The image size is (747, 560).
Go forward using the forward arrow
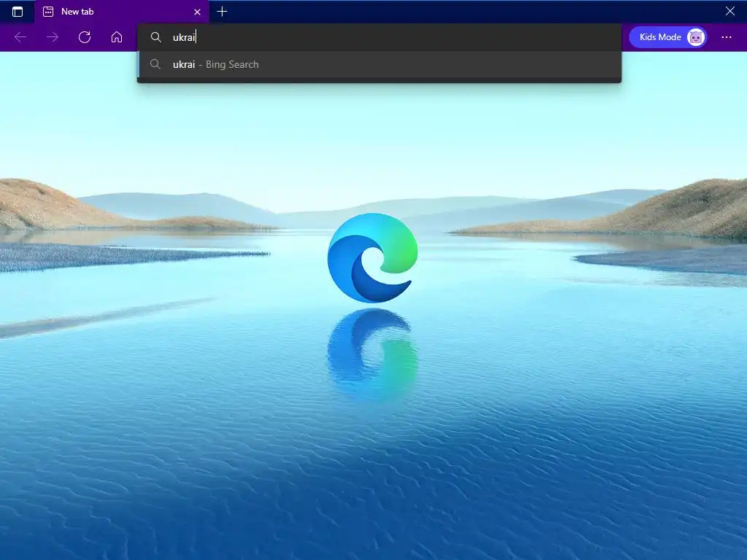pos(53,37)
